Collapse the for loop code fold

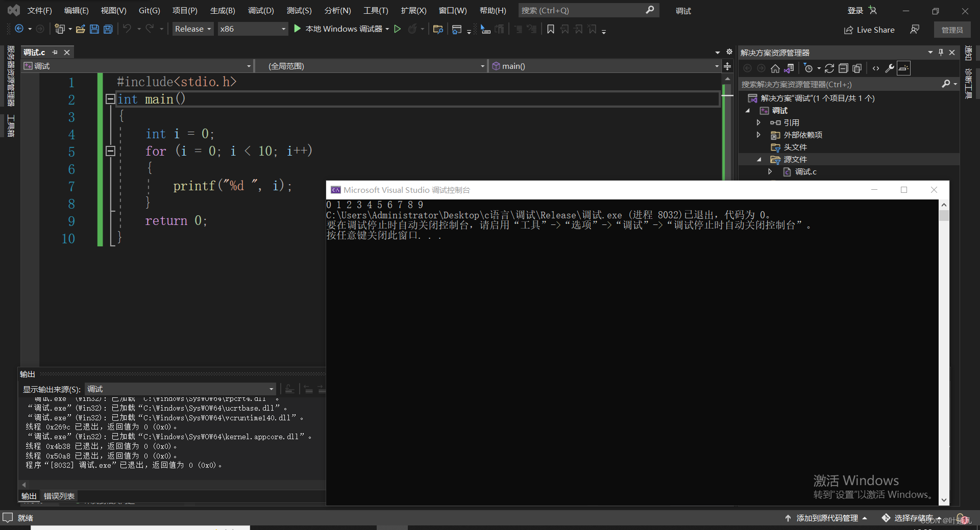coord(110,151)
